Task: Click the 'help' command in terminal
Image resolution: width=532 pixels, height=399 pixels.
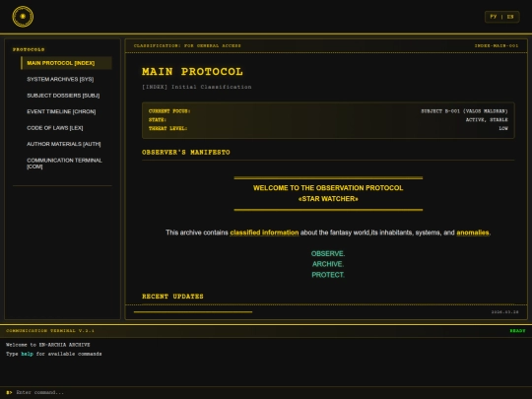Action: point(28,354)
